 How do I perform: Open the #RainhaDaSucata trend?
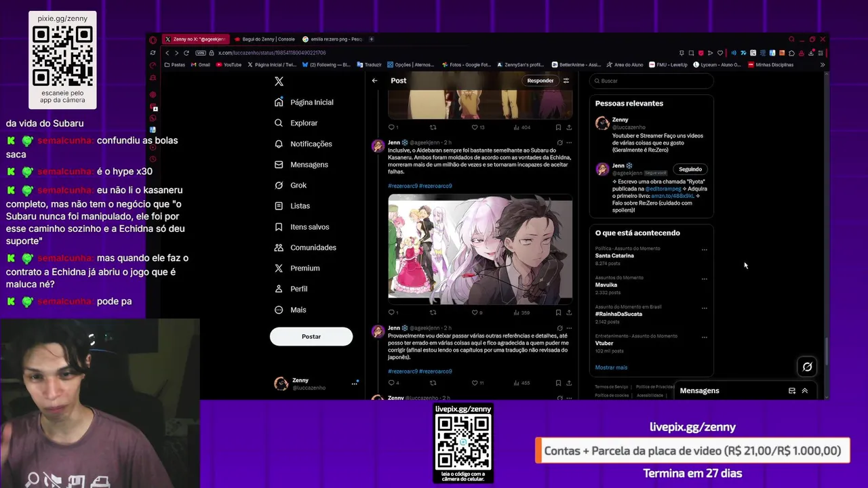click(x=618, y=314)
